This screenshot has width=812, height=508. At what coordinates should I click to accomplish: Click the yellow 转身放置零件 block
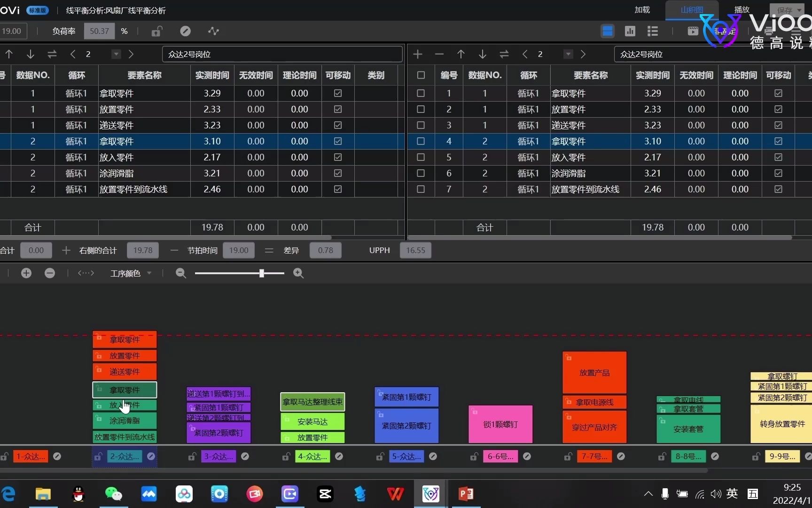coord(782,424)
